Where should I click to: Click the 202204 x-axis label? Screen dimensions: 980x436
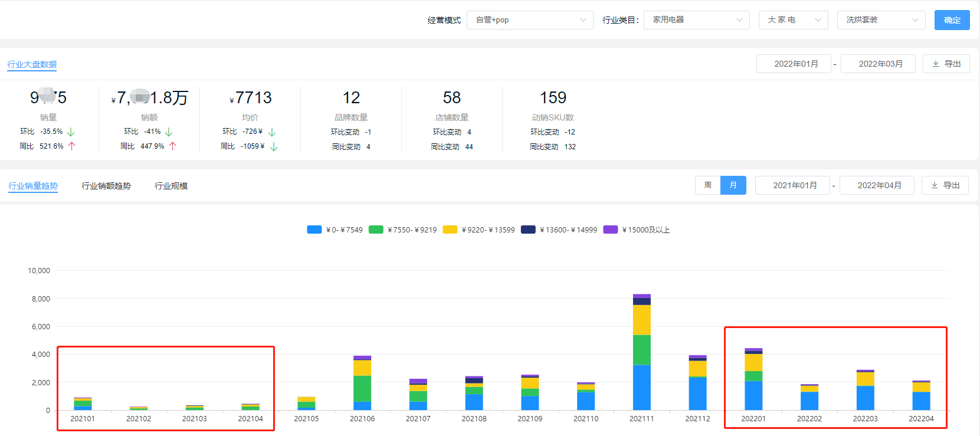click(x=921, y=419)
